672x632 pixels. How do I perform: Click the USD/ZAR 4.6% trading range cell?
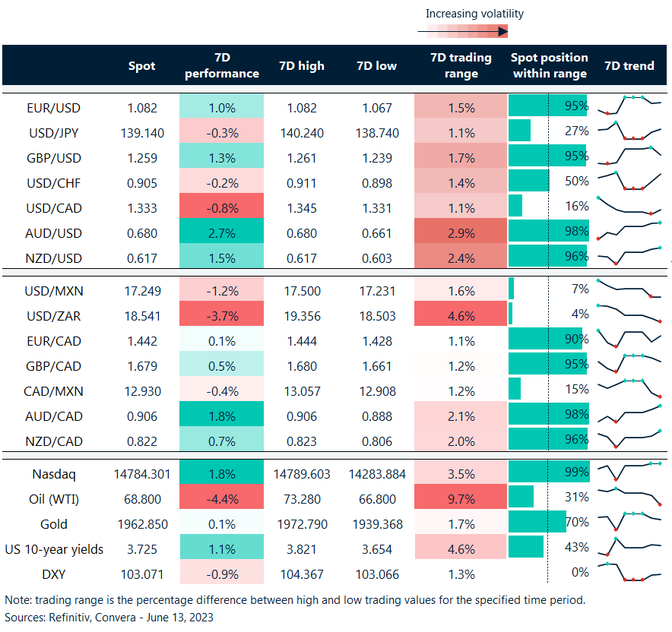coord(461,314)
